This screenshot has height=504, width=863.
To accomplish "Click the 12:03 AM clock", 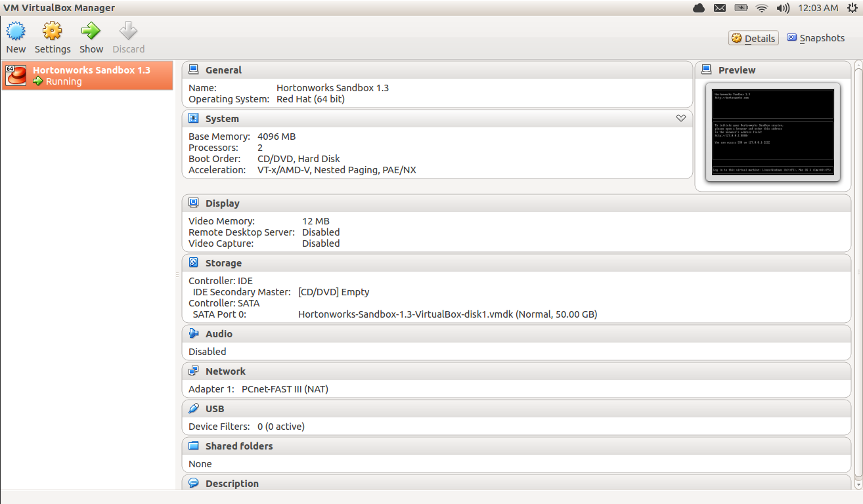I will pyautogui.click(x=818, y=8).
